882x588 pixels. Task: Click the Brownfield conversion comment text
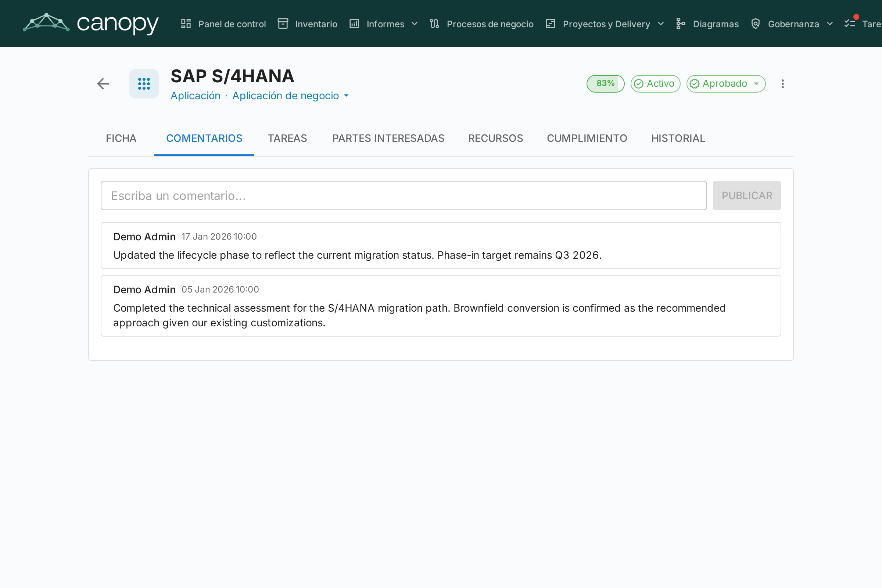(419, 315)
